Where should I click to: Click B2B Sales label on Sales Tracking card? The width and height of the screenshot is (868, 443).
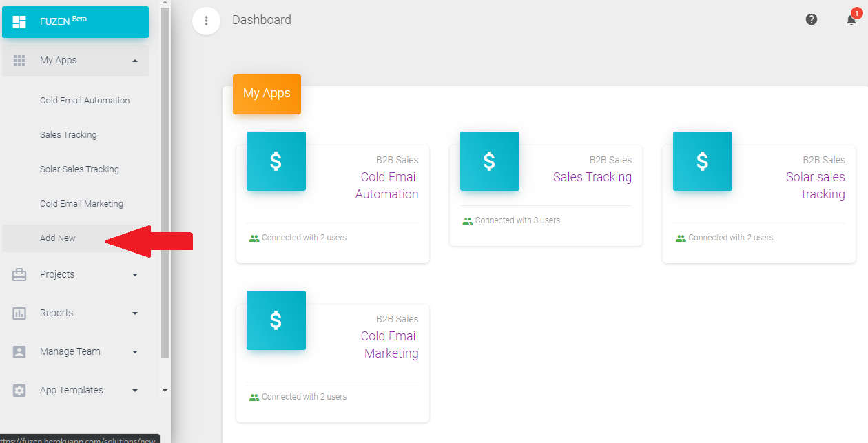coord(610,160)
